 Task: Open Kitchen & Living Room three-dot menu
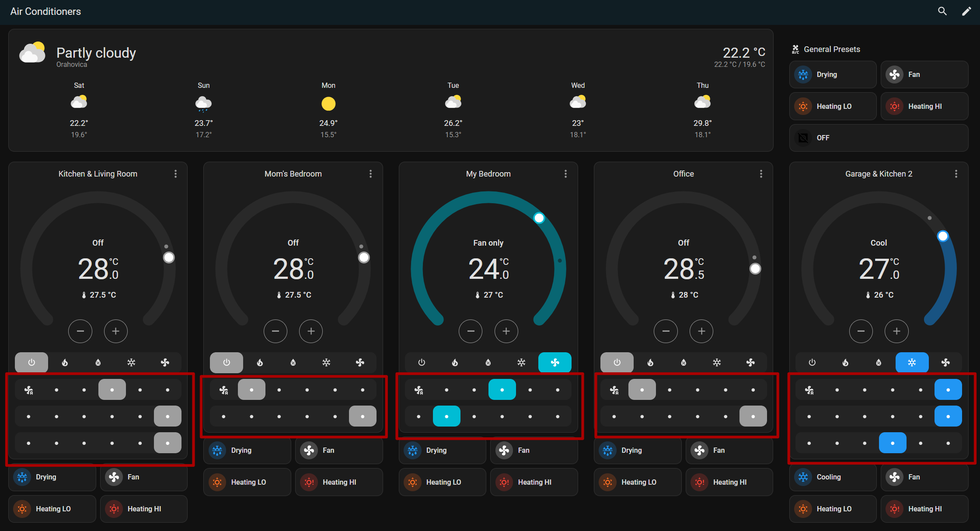[x=176, y=174]
